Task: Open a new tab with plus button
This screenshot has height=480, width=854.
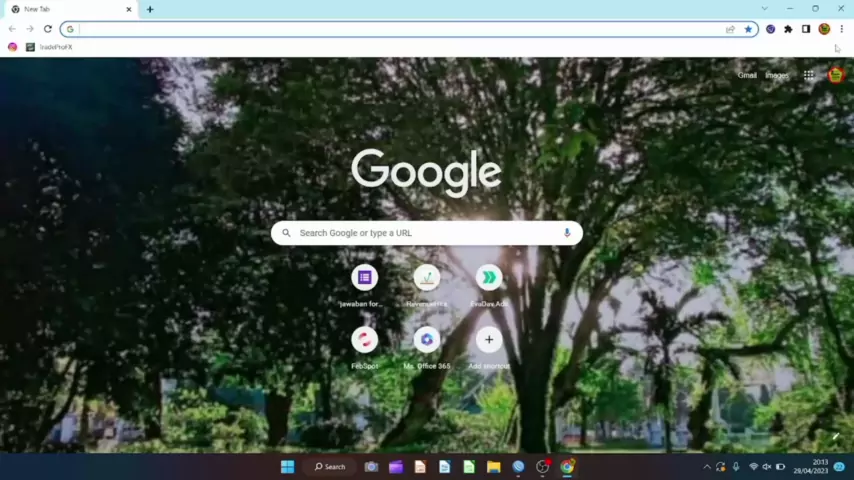Action: [150, 9]
